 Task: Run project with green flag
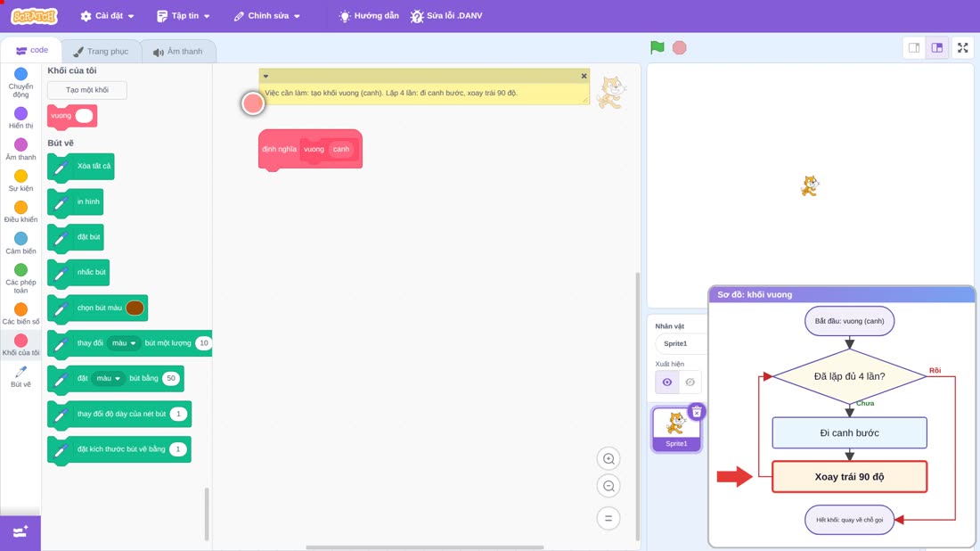(657, 47)
